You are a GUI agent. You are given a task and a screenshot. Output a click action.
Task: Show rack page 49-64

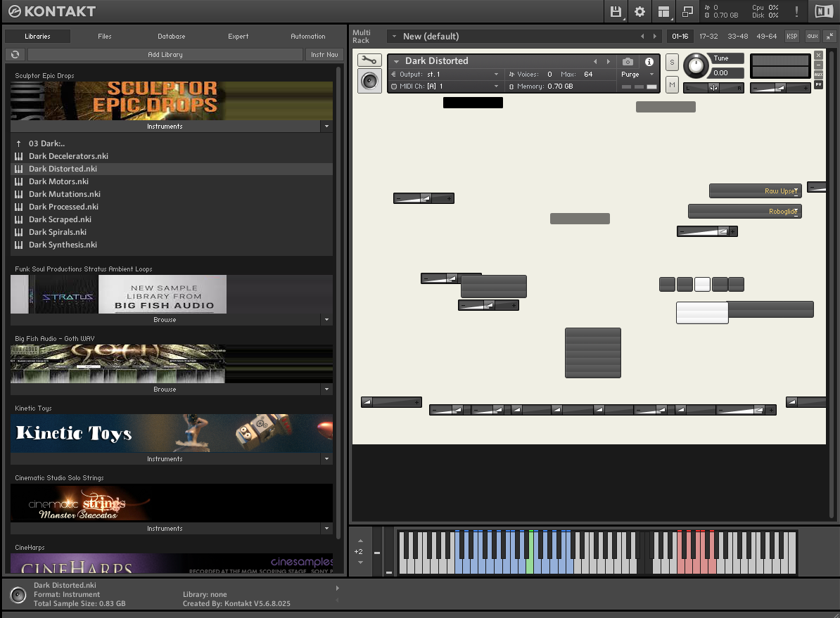[x=767, y=37]
